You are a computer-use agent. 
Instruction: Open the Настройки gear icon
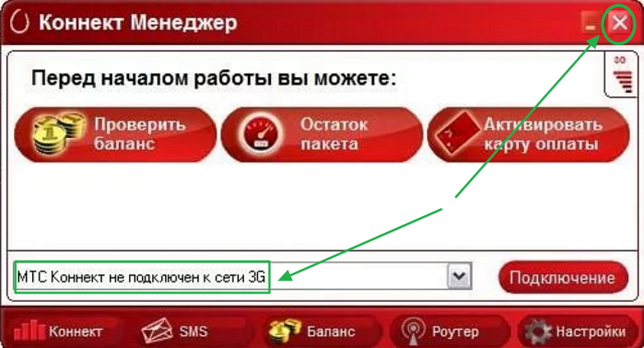pos(537,331)
